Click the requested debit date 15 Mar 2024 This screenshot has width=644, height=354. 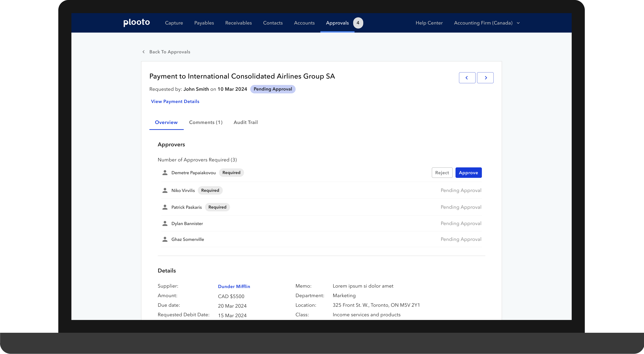pyautogui.click(x=232, y=315)
